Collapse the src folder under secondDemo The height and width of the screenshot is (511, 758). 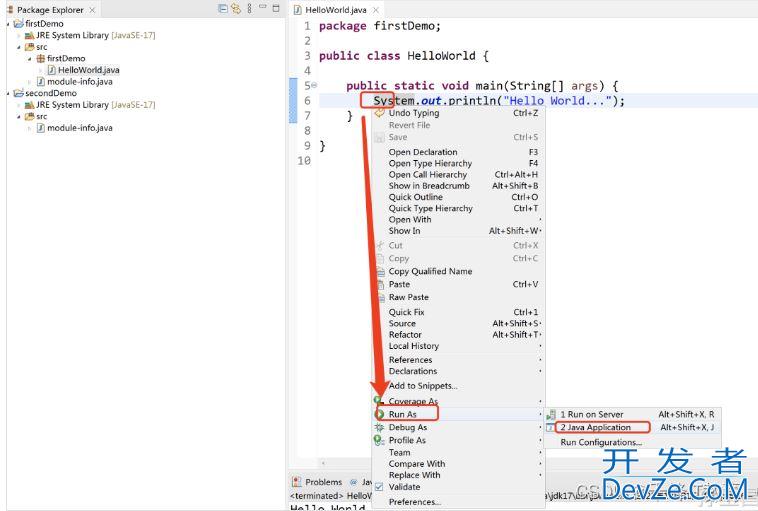(19, 117)
